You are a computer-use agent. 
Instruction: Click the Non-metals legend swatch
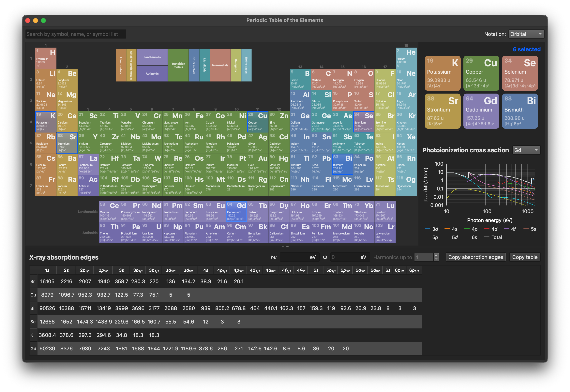click(x=220, y=65)
